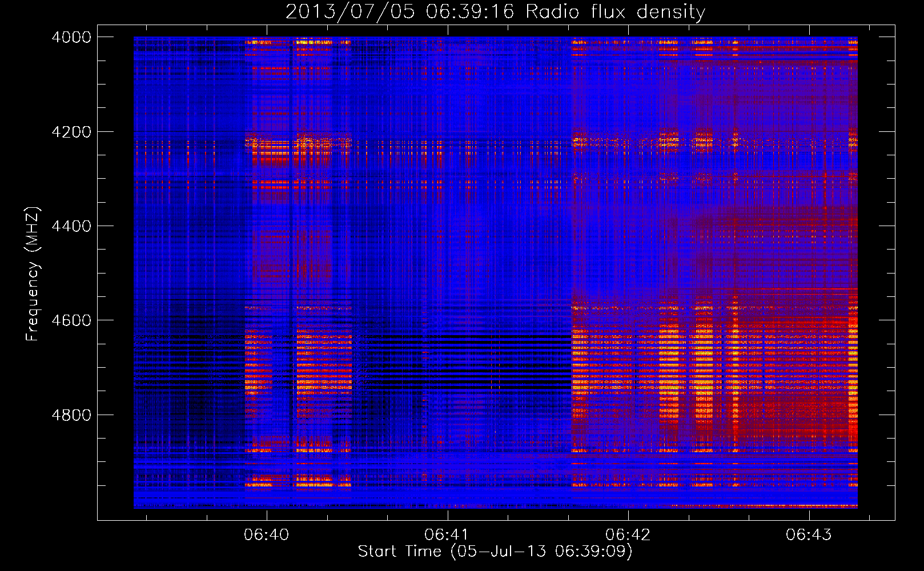Click the 4000 frequency tick label
This screenshot has height=571, width=924.
(71, 37)
